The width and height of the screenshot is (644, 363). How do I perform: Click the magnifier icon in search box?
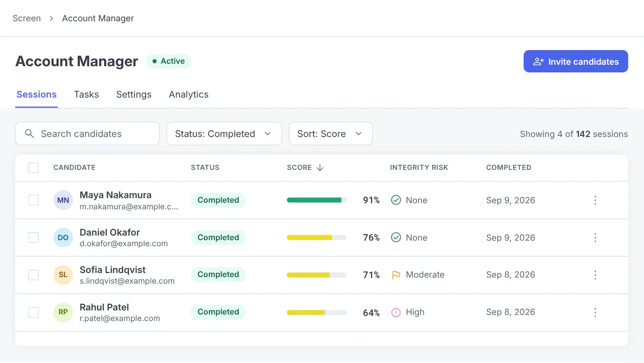(29, 133)
